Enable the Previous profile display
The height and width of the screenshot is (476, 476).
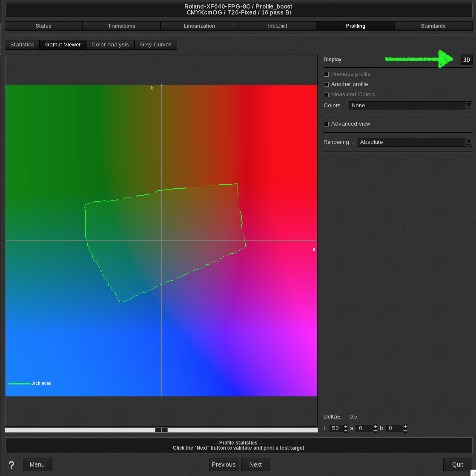pyautogui.click(x=326, y=74)
